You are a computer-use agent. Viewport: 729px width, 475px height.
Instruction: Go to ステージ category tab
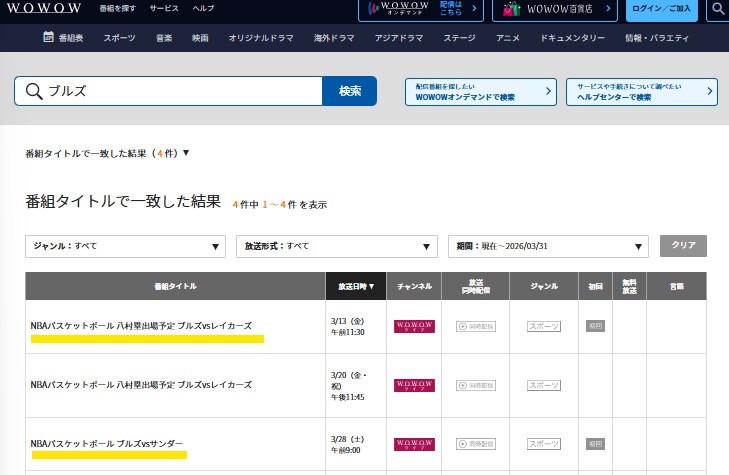(x=459, y=38)
